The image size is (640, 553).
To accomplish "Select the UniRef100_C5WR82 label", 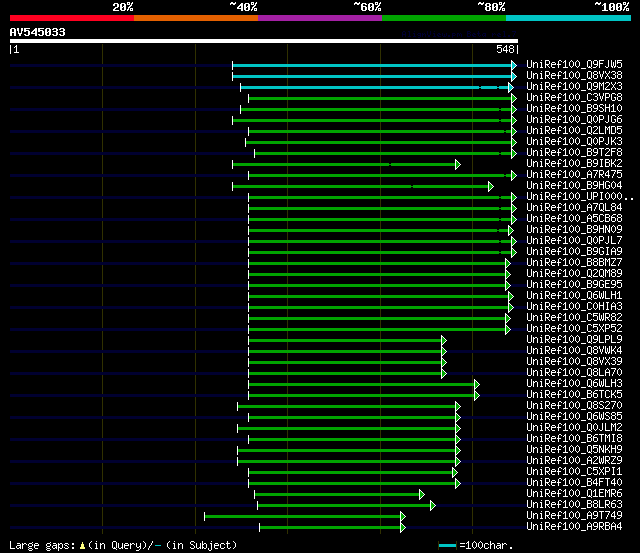I will point(574,318).
